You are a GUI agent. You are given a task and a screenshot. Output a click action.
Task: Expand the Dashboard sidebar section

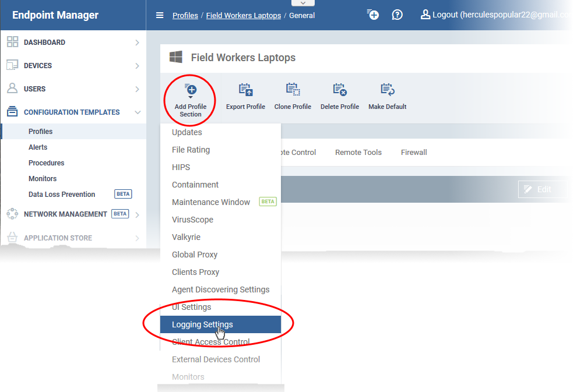(73, 43)
